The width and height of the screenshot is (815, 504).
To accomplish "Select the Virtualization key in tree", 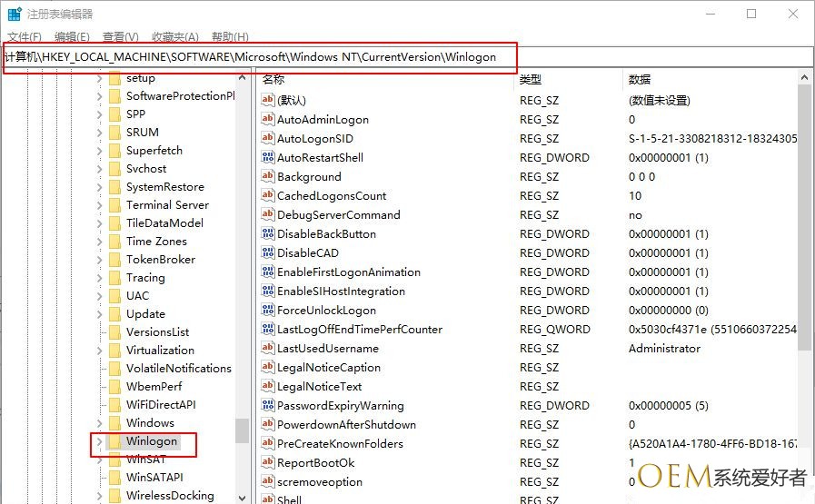I will (x=160, y=351).
